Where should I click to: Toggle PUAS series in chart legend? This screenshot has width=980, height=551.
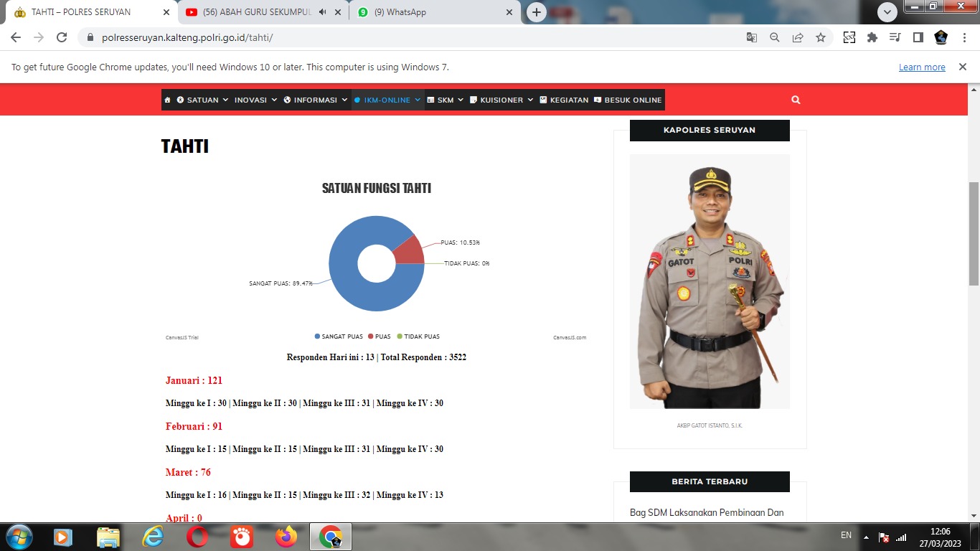tap(379, 336)
